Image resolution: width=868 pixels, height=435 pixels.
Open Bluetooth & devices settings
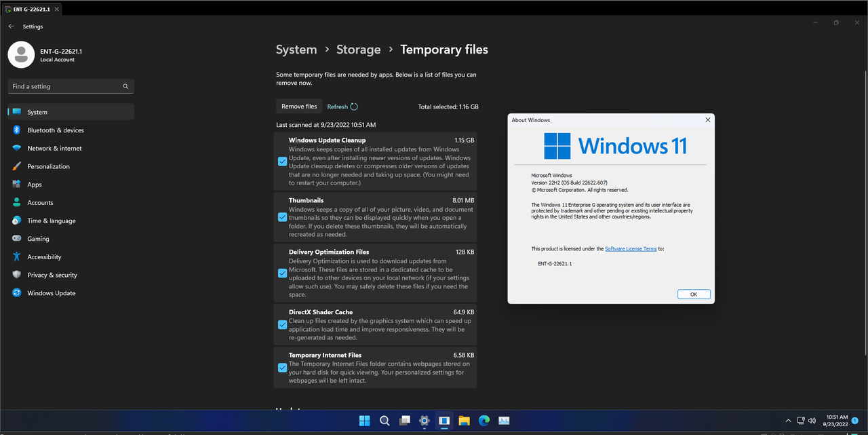(71, 130)
